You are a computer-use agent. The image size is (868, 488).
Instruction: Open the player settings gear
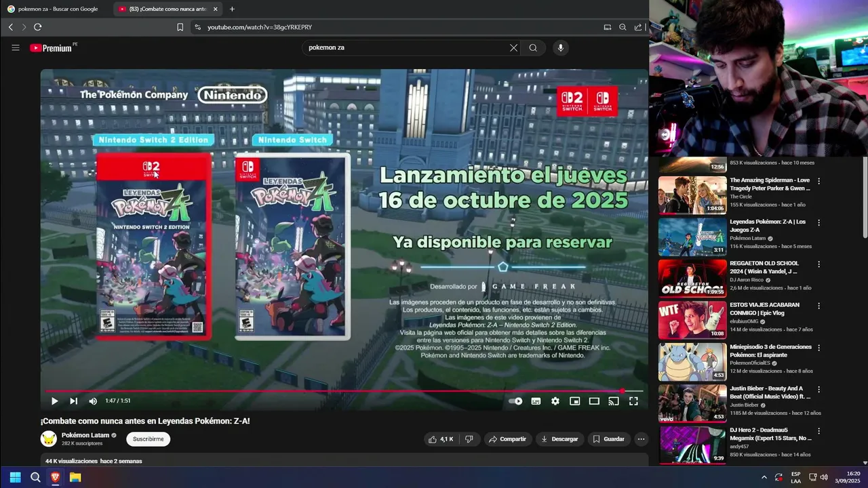[555, 401]
